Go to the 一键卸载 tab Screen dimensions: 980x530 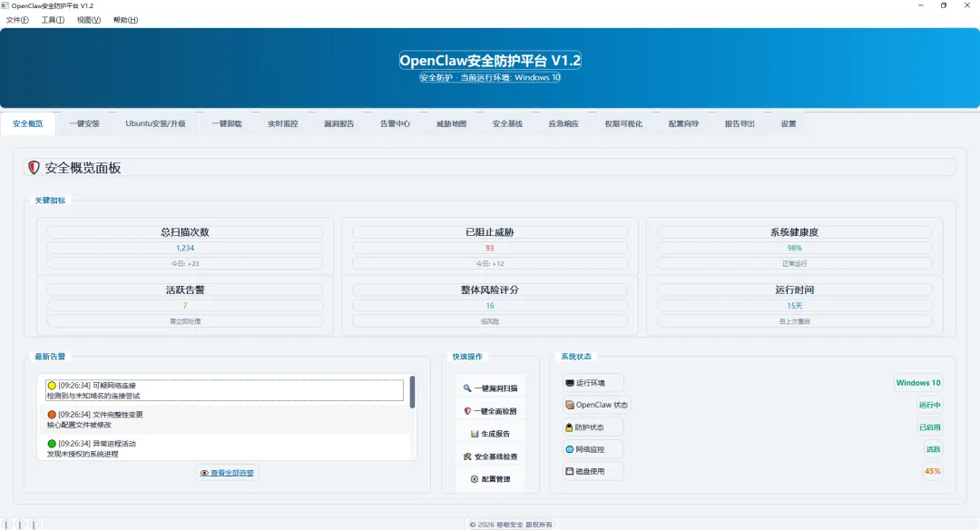[227, 123]
